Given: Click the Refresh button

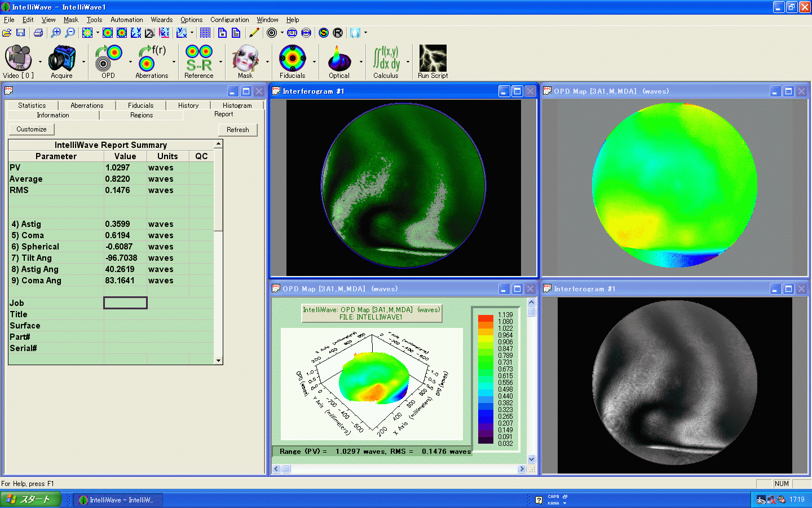Looking at the screenshot, I should click(238, 130).
